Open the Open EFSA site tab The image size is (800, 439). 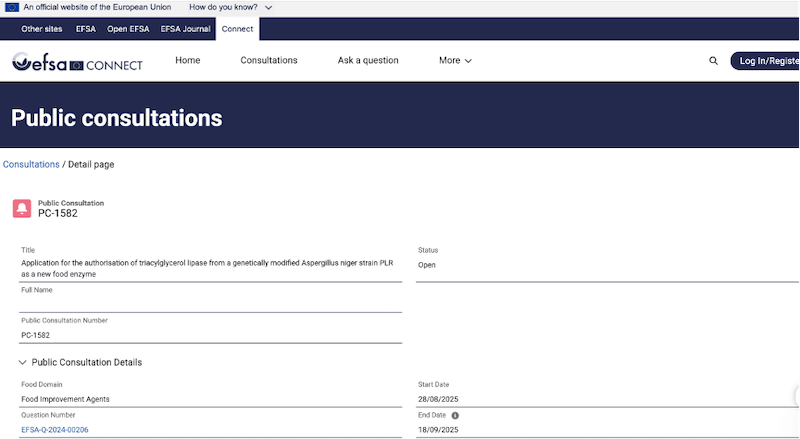[128, 29]
